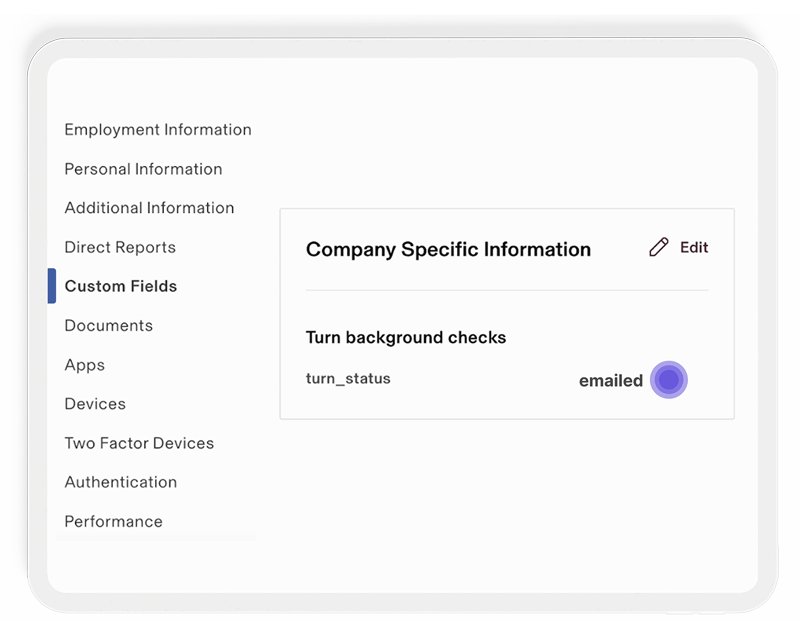This screenshot has width=800, height=620.
Task: Show the Authentication section
Action: [121, 482]
